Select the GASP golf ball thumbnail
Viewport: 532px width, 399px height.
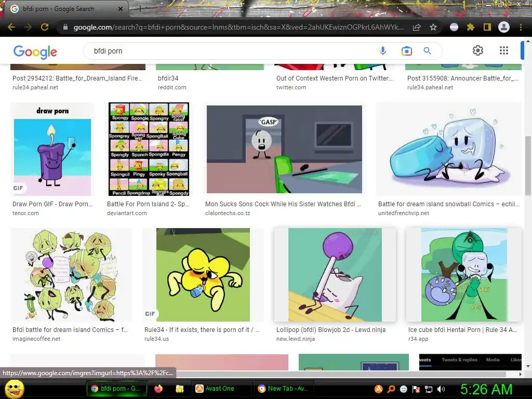284,149
